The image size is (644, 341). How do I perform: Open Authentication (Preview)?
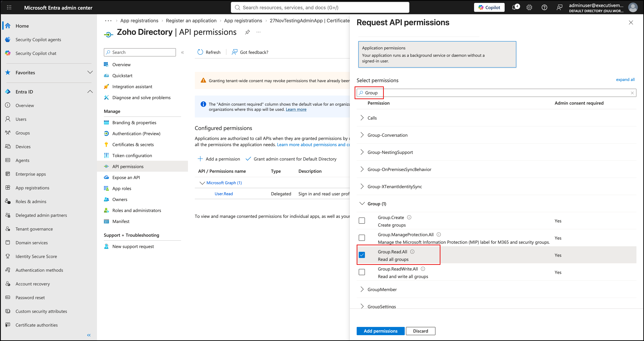[136, 134]
